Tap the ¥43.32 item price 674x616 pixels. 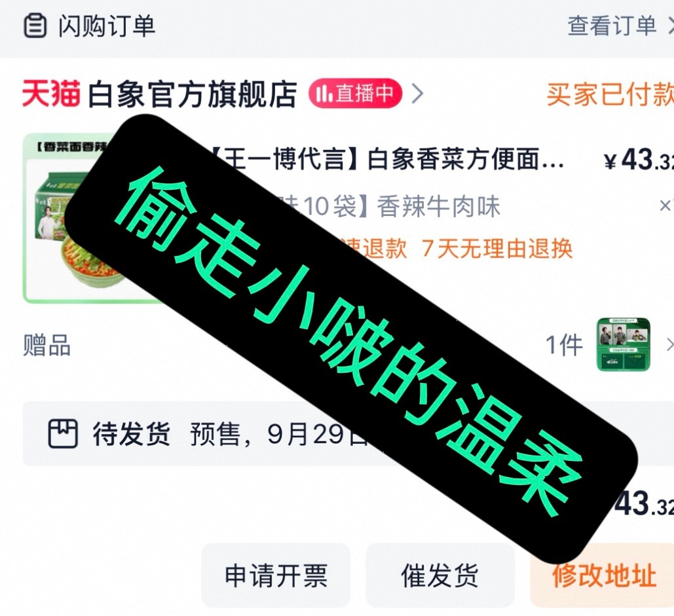click(x=639, y=160)
